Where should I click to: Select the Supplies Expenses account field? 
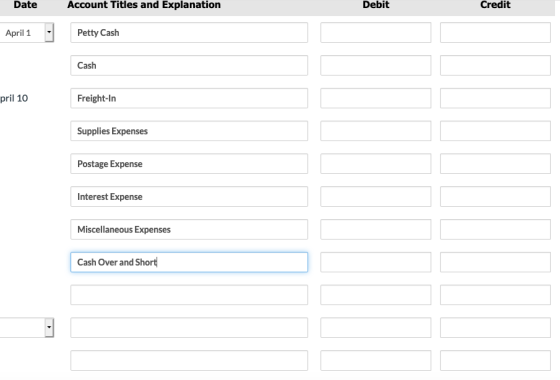click(189, 131)
